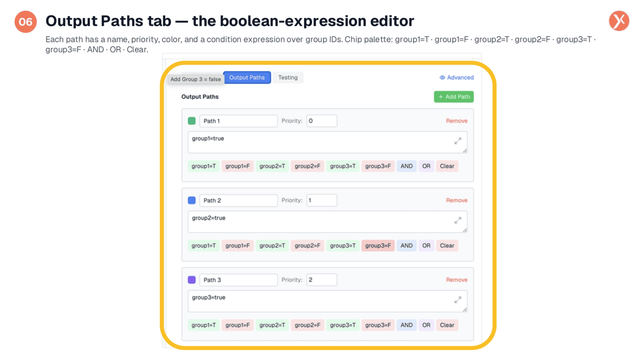Expand the group1=true expression editor
Screen dimensions: 644x362
(x=458, y=141)
